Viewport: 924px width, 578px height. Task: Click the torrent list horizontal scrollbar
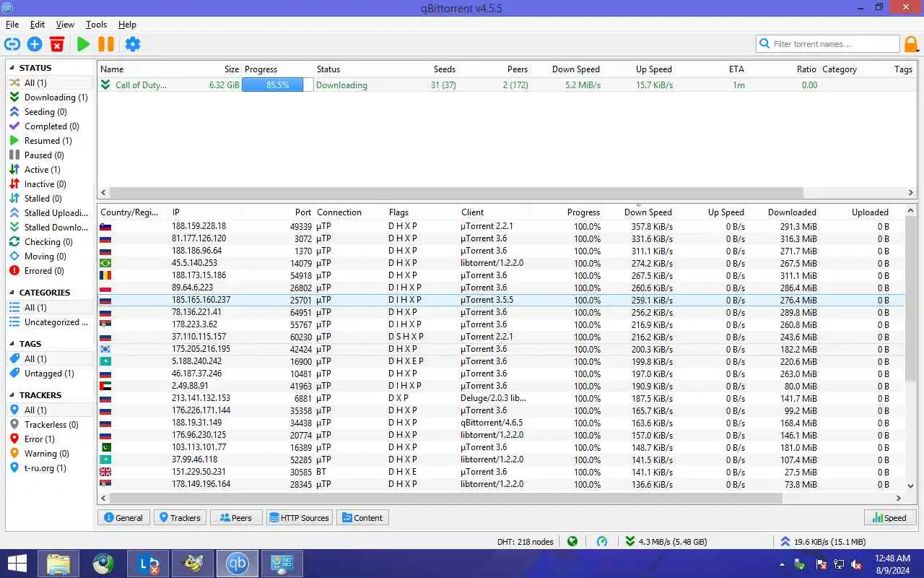click(455, 193)
